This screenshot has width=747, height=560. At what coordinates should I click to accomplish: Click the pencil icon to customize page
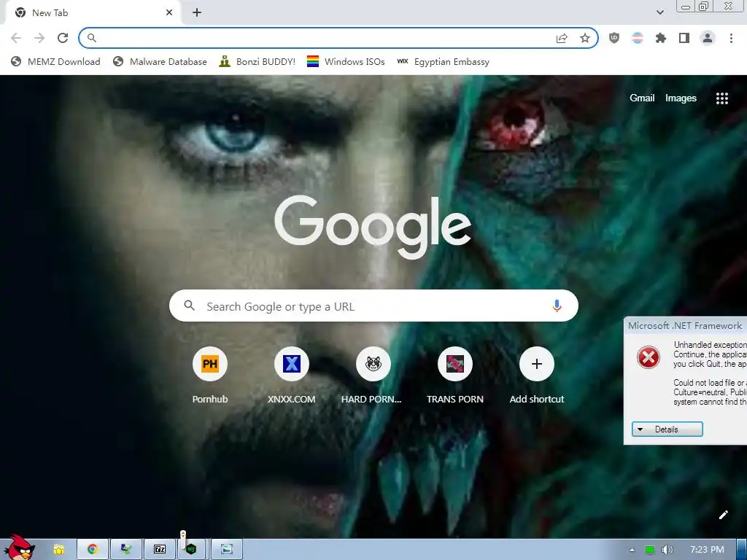point(723,515)
